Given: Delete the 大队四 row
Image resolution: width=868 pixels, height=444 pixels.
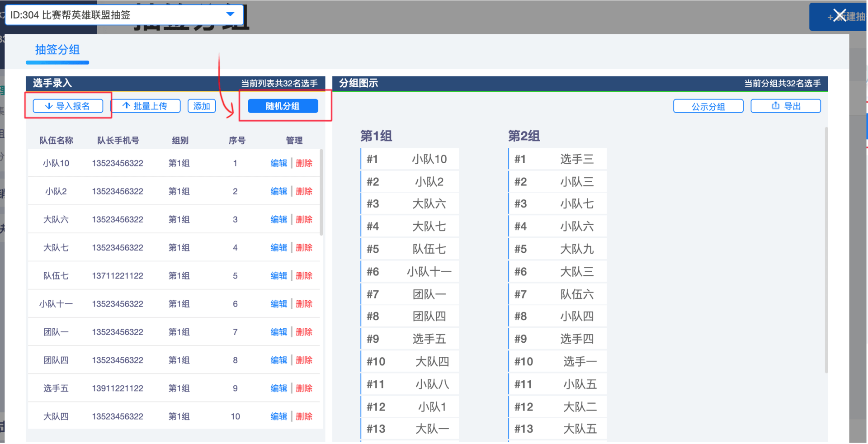Looking at the screenshot, I should coord(304,416).
